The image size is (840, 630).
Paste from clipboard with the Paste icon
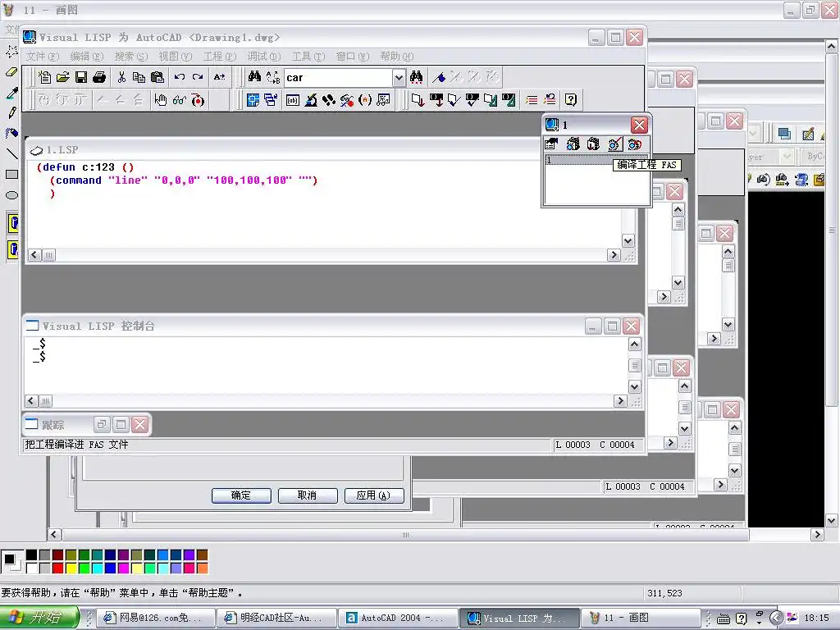(157, 77)
